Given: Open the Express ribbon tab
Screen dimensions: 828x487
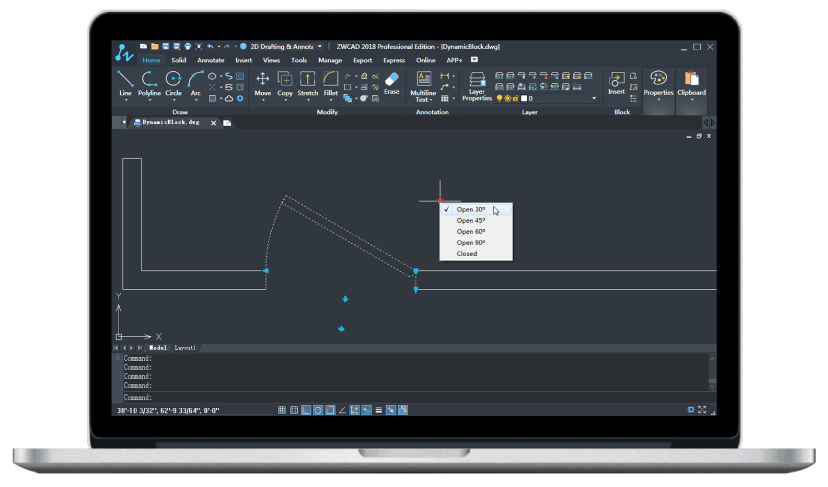Looking at the screenshot, I should coord(394,60).
